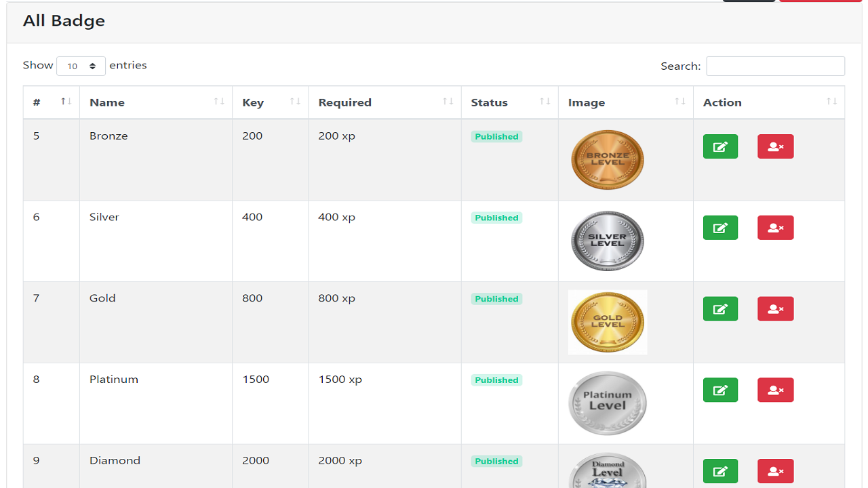Delete the Platinum badge
The width and height of the screenshot is (868, 488).
pos(775,390)
